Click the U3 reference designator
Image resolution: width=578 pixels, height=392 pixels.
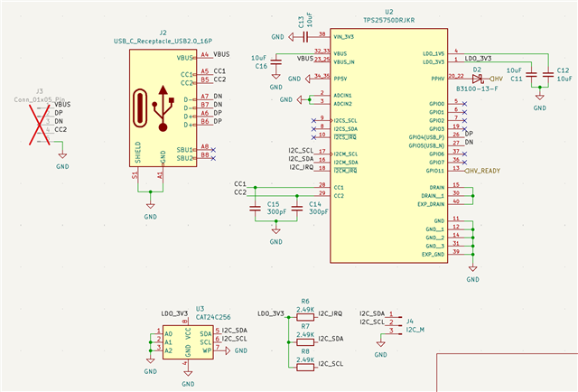point(200,309)
